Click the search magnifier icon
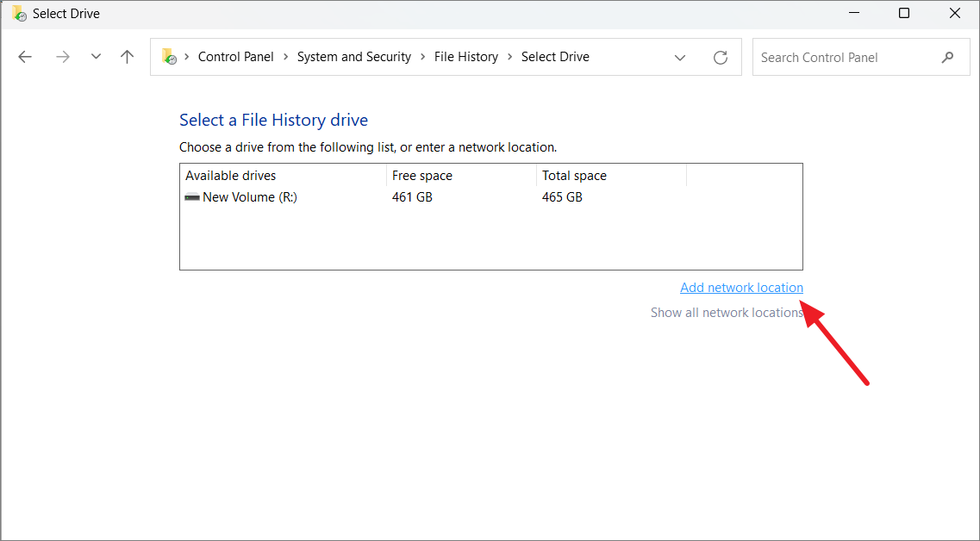 pyautogui.click(x=947, y=56)
